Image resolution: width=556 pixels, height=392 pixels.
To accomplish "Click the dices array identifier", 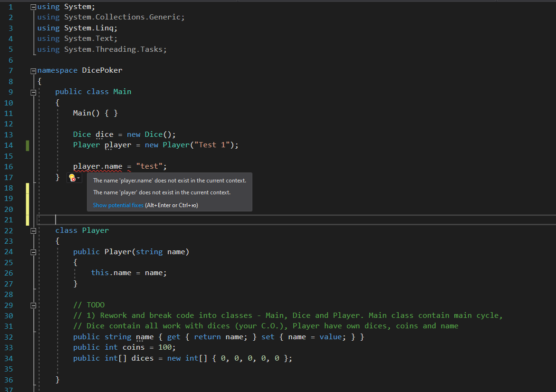I will point(142,358).
